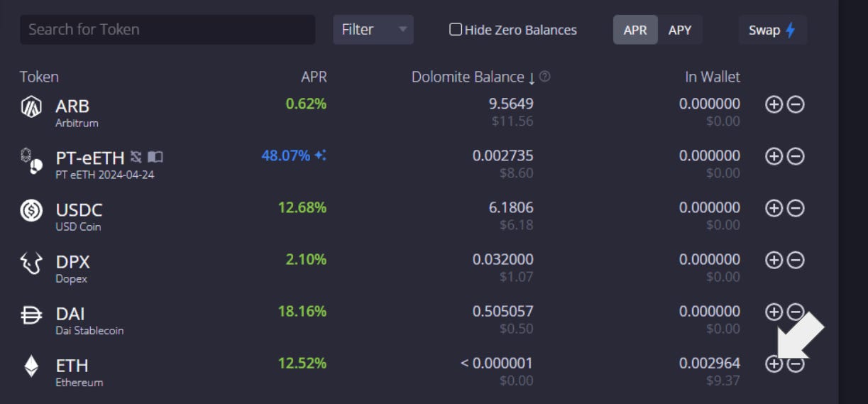The width and height of the screenshot is (868, 404).
Task: Deposit PT-eETH with the plus icon
Action: pos(774,156)
